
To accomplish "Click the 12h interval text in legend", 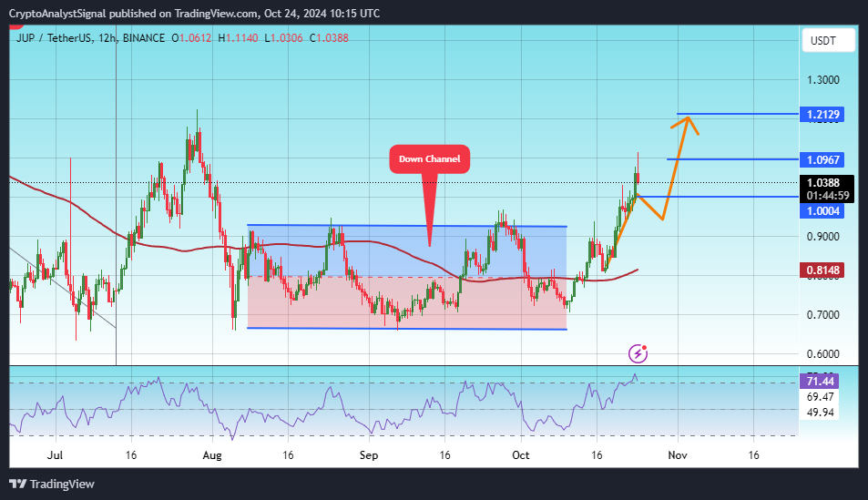I will pyautogui.click(x=107, y=37).
